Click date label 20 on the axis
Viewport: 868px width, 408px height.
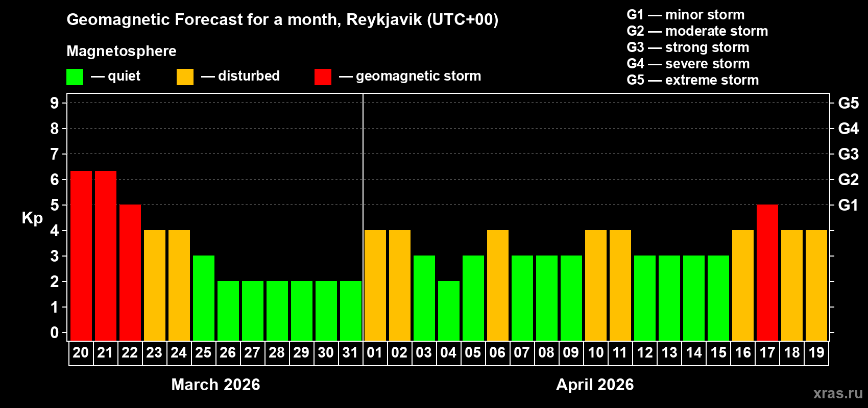click(81, 352)
